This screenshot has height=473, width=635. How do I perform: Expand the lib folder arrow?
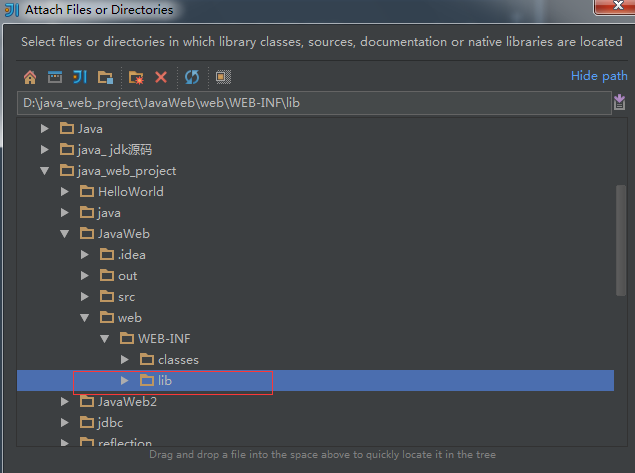tap(125, 381)
